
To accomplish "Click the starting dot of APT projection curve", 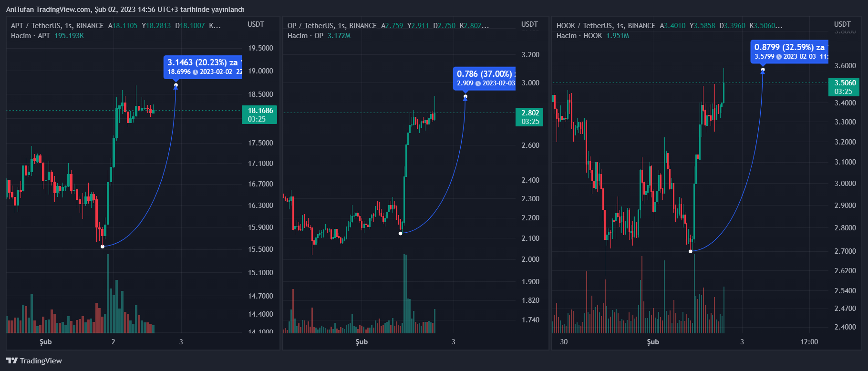I will pyautogui.click(x=103, y=247).
